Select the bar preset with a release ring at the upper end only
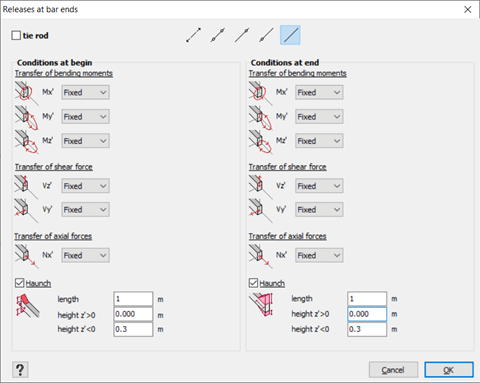This screenshot has height=383, width=480. (x=242, y=35)
